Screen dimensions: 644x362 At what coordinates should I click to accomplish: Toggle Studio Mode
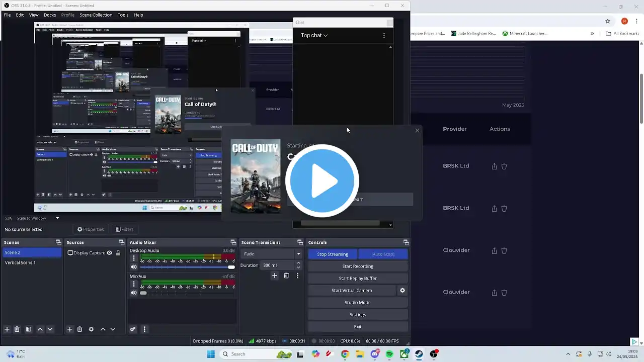358,302
